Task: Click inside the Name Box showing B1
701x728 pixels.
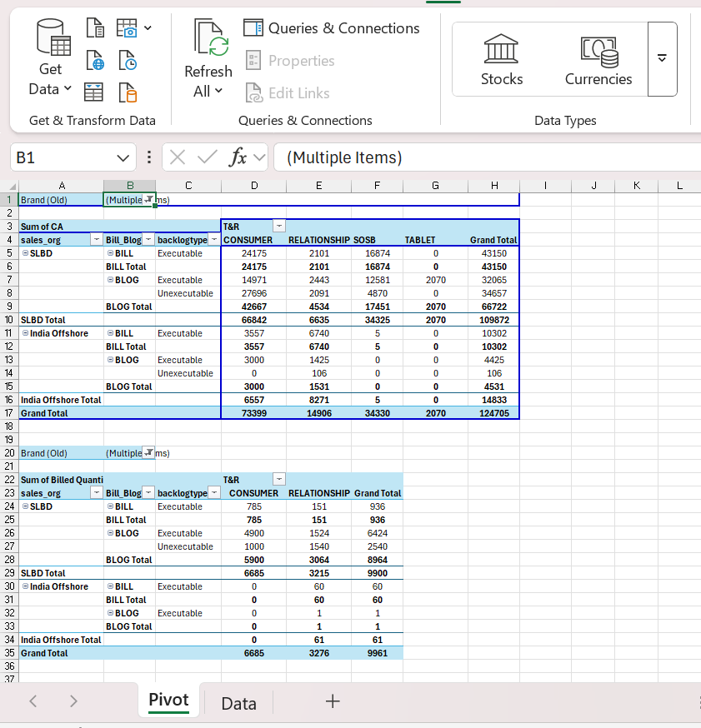Action: click(58, 157)
